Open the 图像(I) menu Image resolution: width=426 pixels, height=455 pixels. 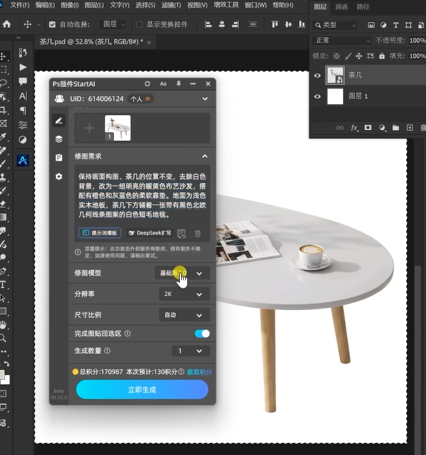pos(70,5)
